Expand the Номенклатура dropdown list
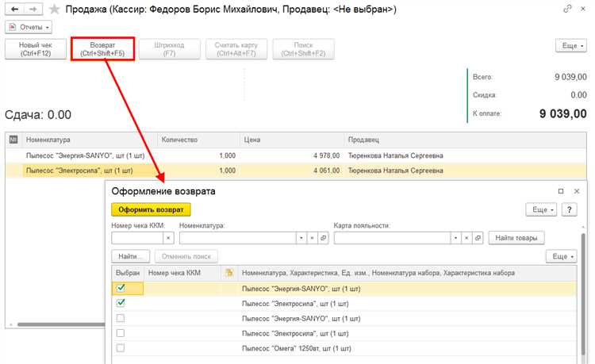 tap(300, 238)
